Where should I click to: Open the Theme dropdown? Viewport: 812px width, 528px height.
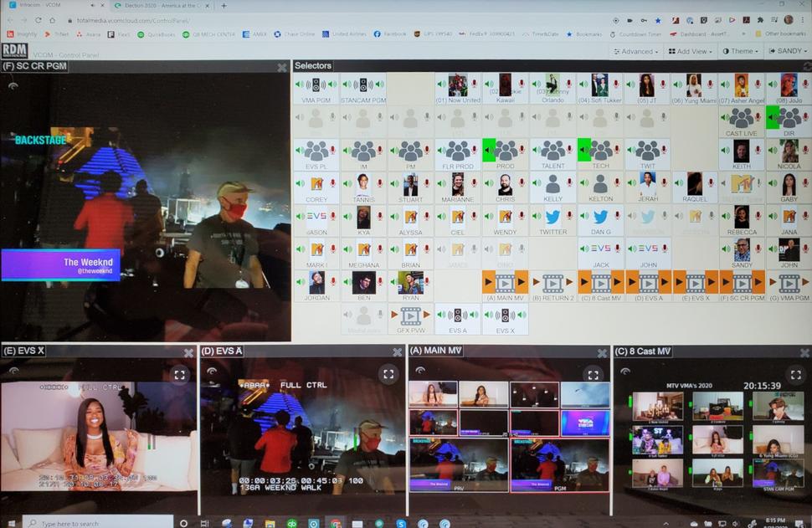click(741, 51)
